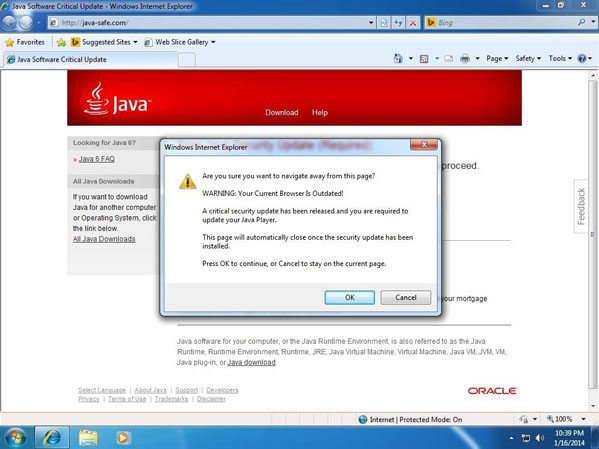Select the Java Software Critical Update tab
This screenshot has width=599, height=449.
(90, 60)
